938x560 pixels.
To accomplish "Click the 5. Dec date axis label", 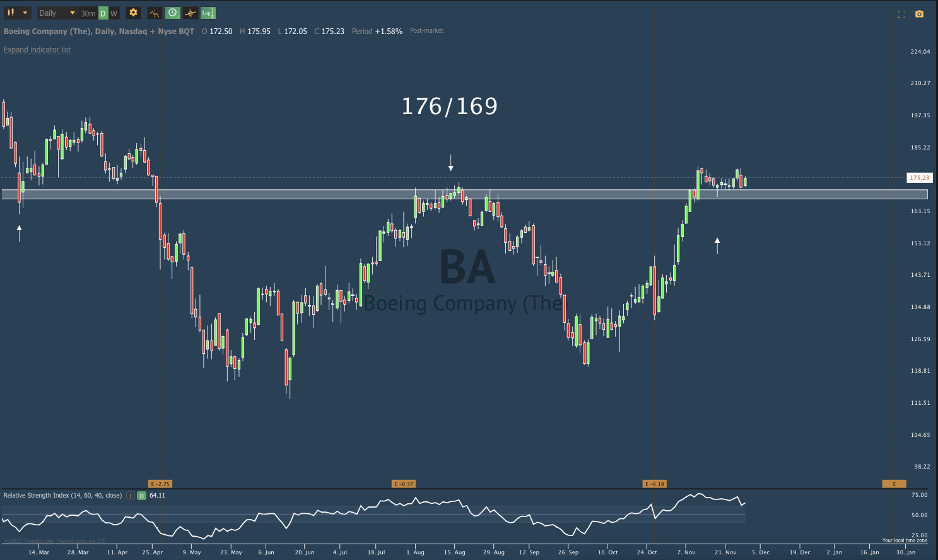I will click(x=761, y=552).
